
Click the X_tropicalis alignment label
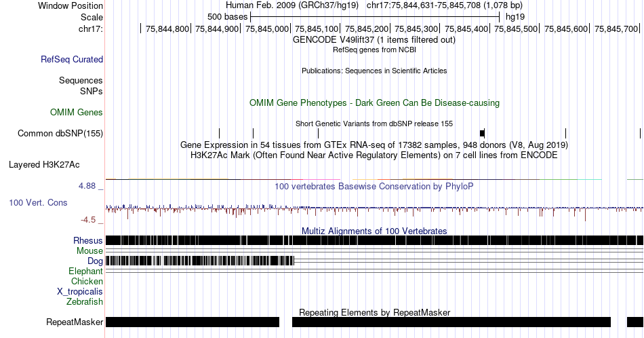click(x=80, y=292)
